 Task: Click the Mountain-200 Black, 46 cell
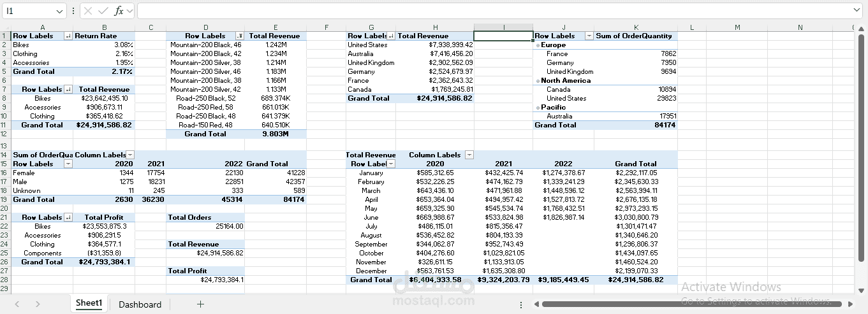coord(205,45)
